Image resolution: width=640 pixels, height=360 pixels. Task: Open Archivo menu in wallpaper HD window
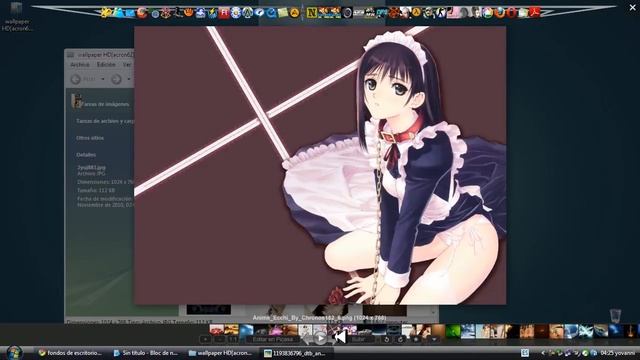pyautogui.click(x=80, y=64)
